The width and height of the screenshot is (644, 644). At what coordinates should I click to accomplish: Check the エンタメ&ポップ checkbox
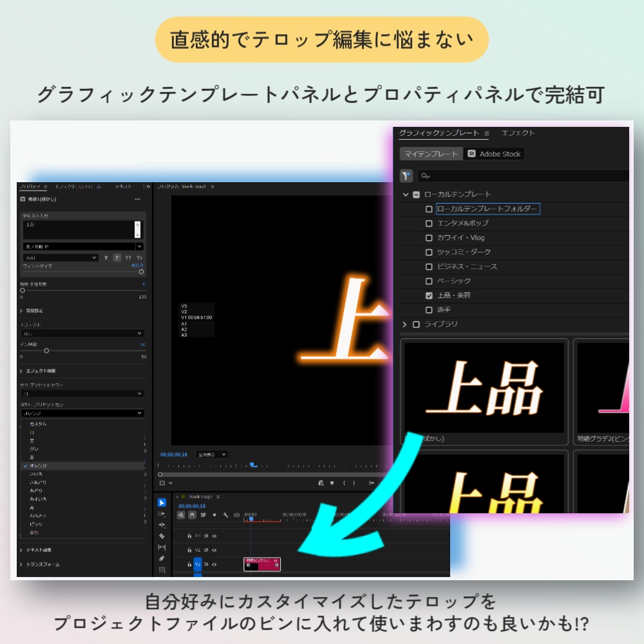429,223
